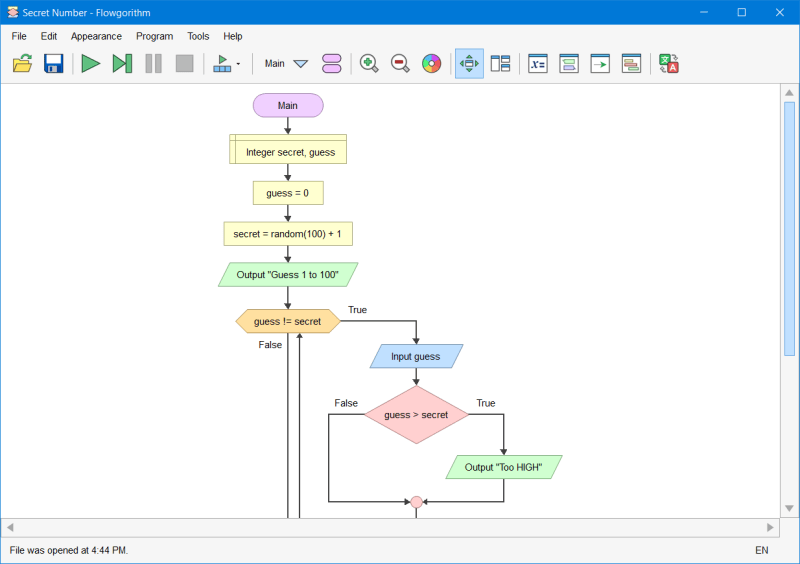Click the horizontal scrollbar left arrow

pyautogui.click(x=10, y=527)
